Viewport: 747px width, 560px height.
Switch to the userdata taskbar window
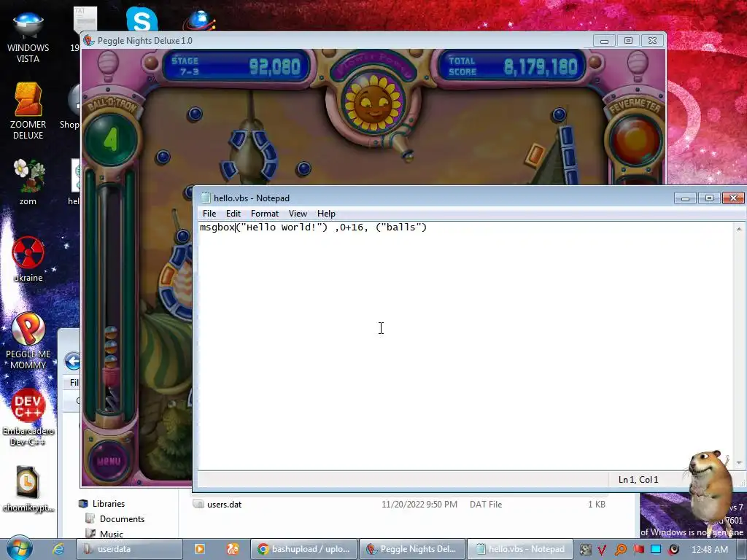tap(130, 549)
